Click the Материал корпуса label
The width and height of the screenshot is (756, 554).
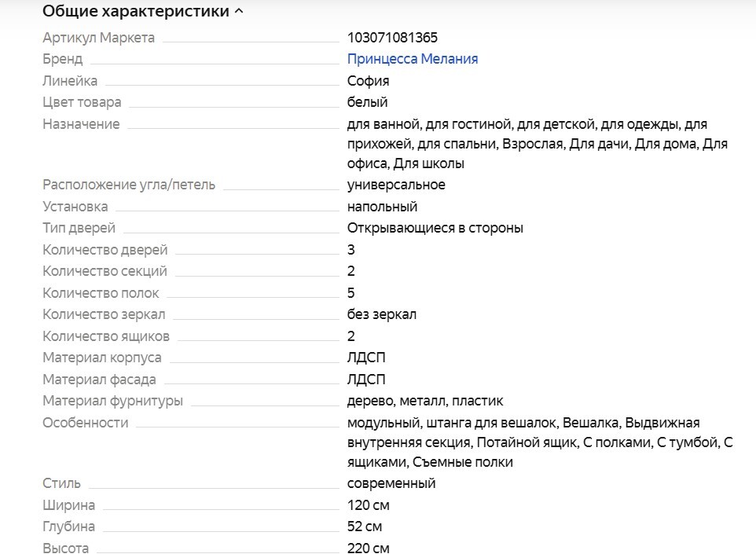(101, 358)
